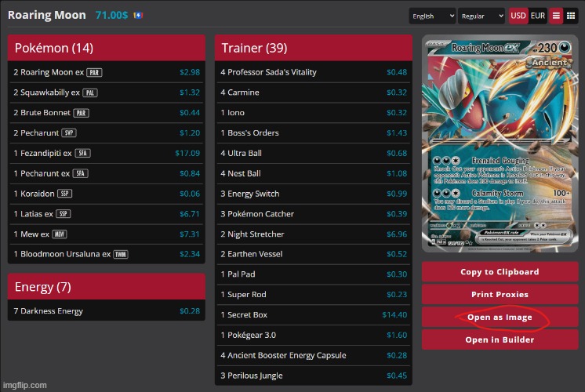Click the SVP set badge on Pecharunt
The height and width of the screenshot is (392, 585).
(69, 132)
